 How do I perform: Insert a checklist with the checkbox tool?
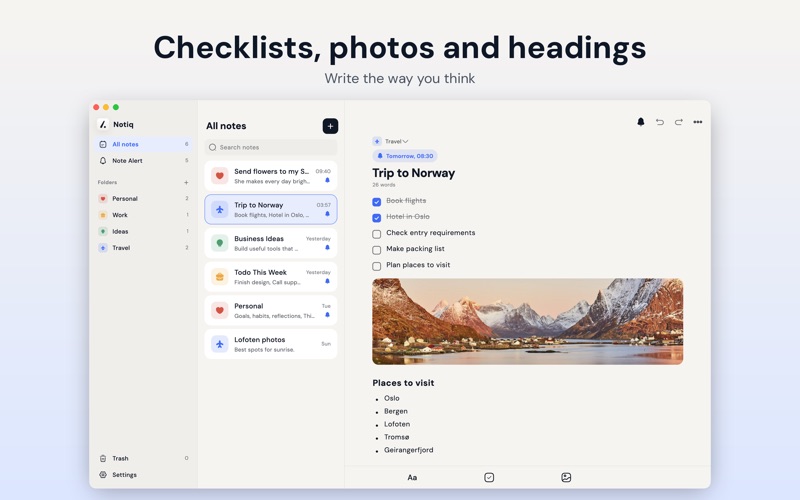click(x=489, y=478)
